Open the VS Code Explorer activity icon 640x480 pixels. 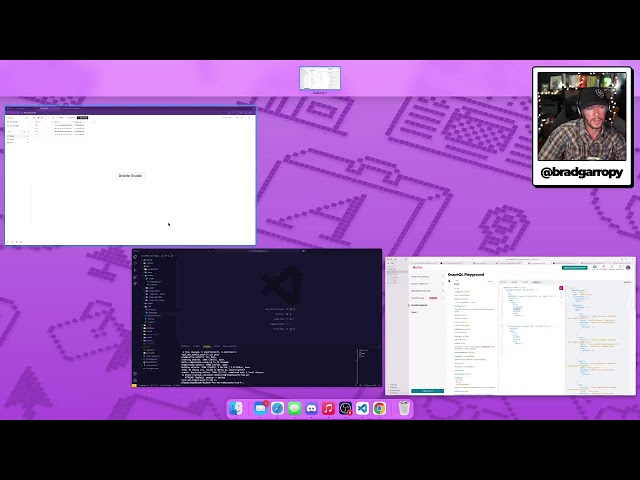tap(135, 257)
